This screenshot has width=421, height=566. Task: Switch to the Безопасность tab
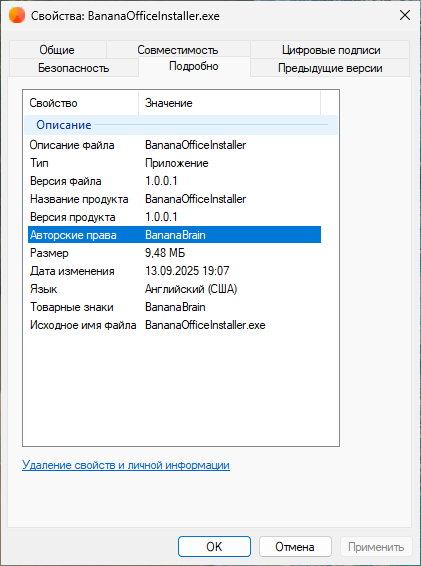tap(74, 68)
